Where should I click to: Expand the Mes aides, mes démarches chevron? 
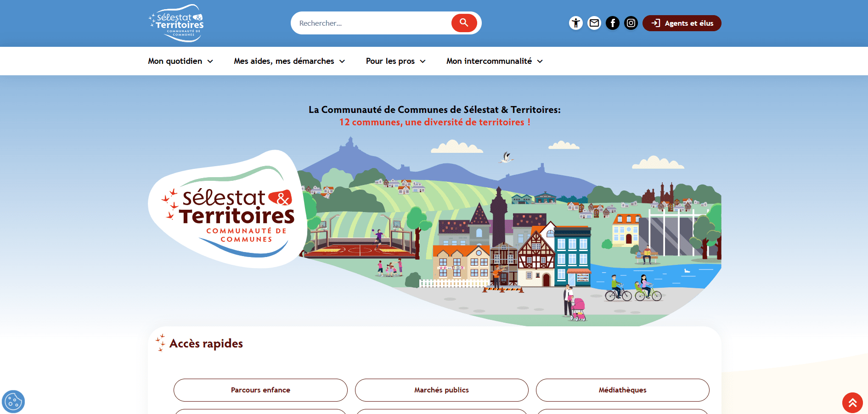point(342,62)
